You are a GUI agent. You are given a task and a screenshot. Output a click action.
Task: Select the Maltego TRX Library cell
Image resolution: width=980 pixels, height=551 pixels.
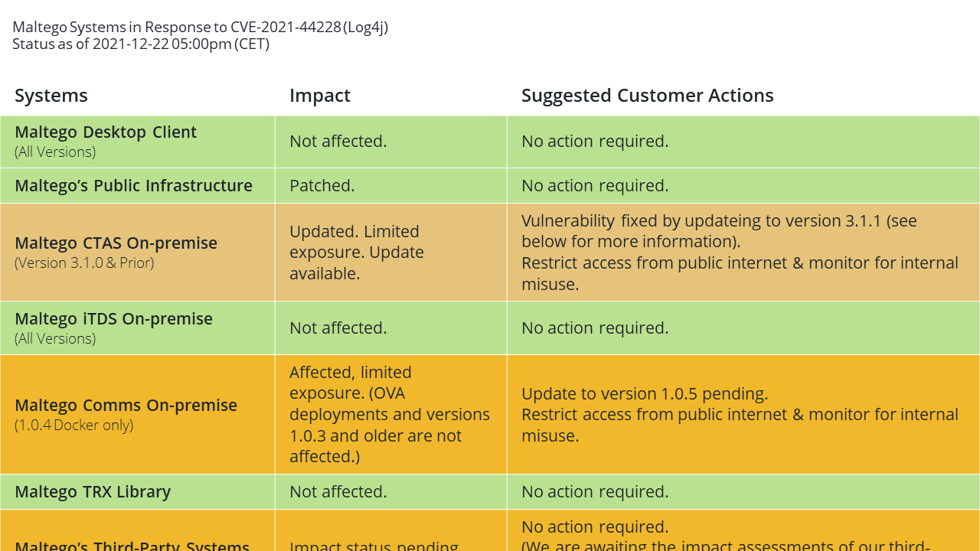pos(138,492)
